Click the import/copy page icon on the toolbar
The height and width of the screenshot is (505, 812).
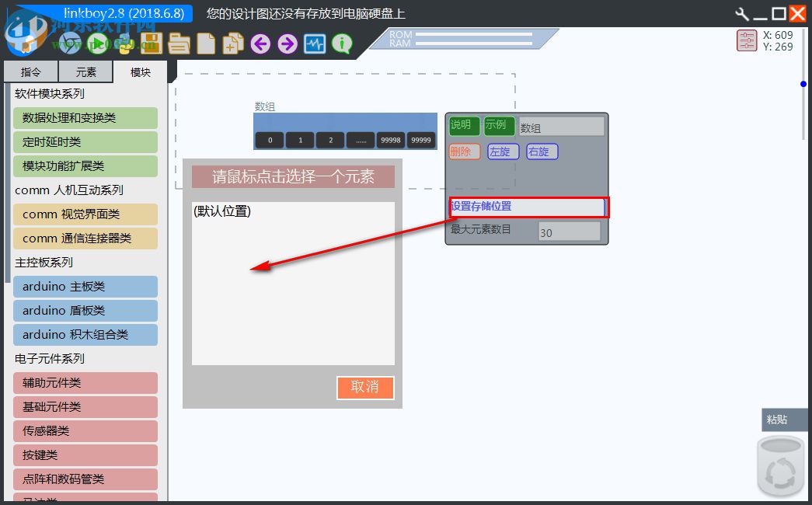point(233,44)
